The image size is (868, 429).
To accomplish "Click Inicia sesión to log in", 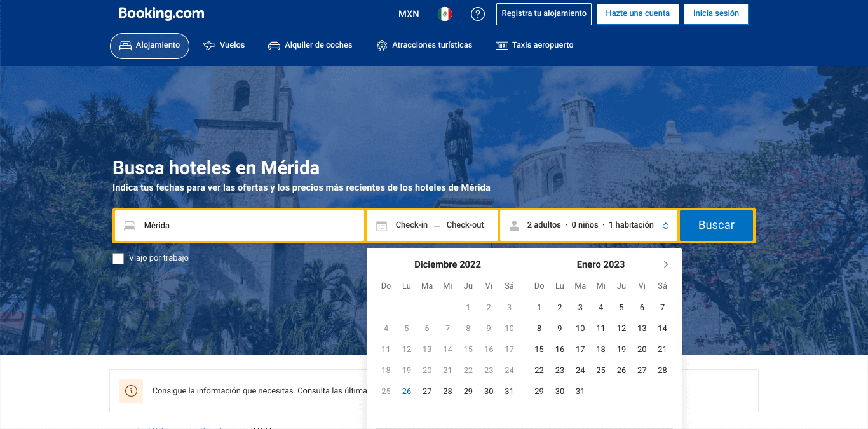I will coord(715,13).
